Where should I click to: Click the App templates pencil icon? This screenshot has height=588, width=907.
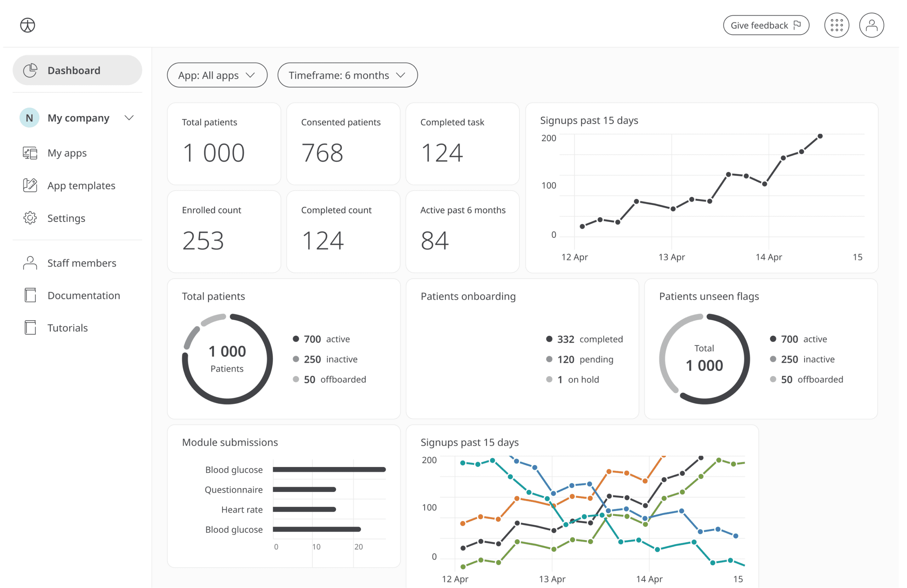[30, 186]
